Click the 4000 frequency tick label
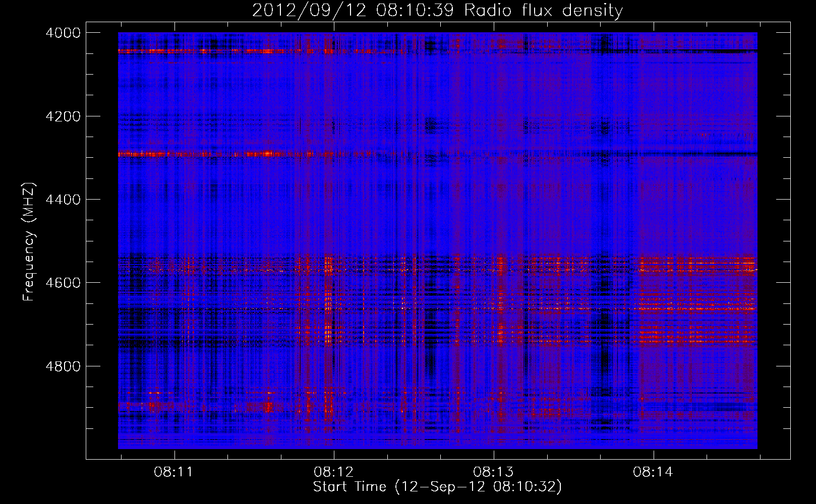816x504 pixels. [63, 33]
